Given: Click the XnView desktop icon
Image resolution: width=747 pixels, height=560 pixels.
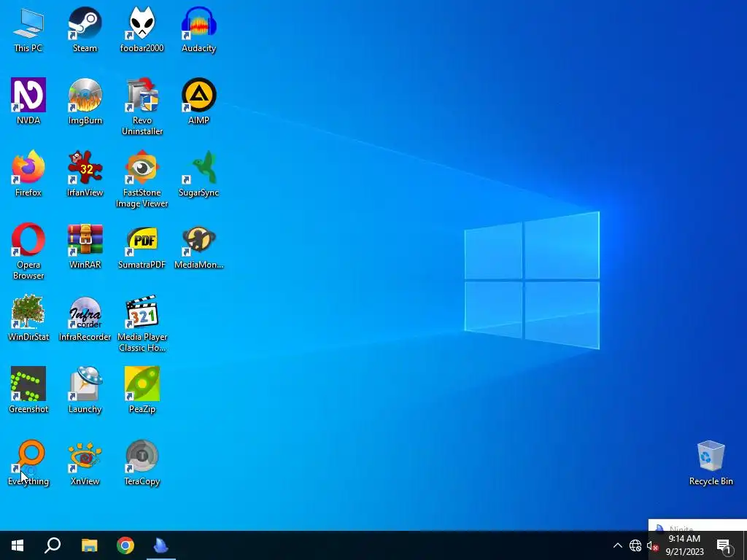Looking at the screenshot, I should click(85, 463).
